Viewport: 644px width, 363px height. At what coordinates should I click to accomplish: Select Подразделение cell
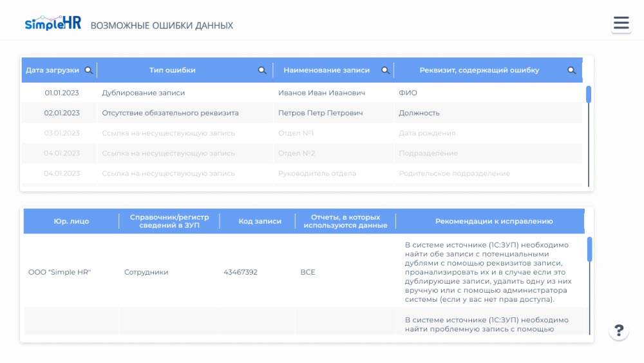428,153
